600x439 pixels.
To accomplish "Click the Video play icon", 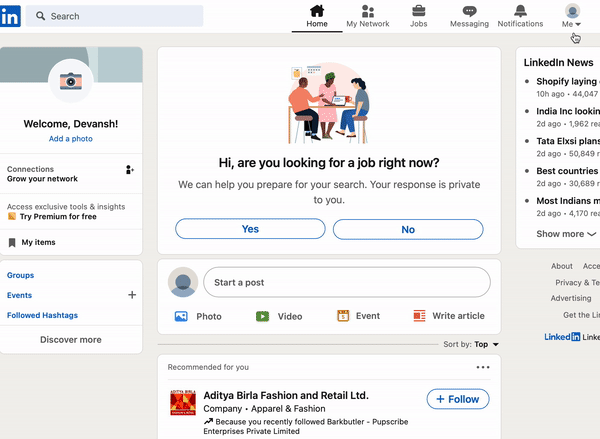I will 262,316.
